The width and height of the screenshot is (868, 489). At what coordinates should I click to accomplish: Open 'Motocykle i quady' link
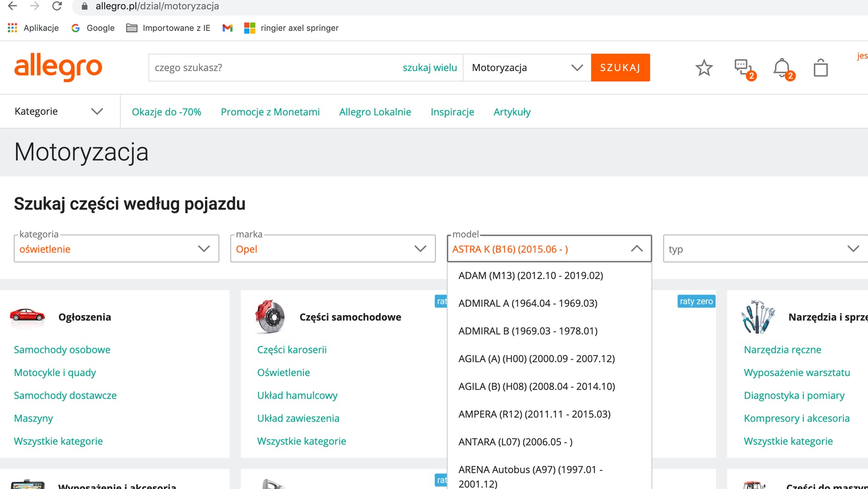55,373
